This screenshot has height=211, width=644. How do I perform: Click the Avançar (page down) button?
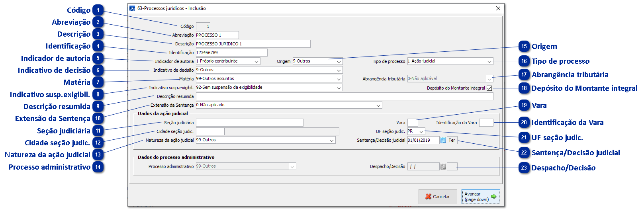click(481, 197)
